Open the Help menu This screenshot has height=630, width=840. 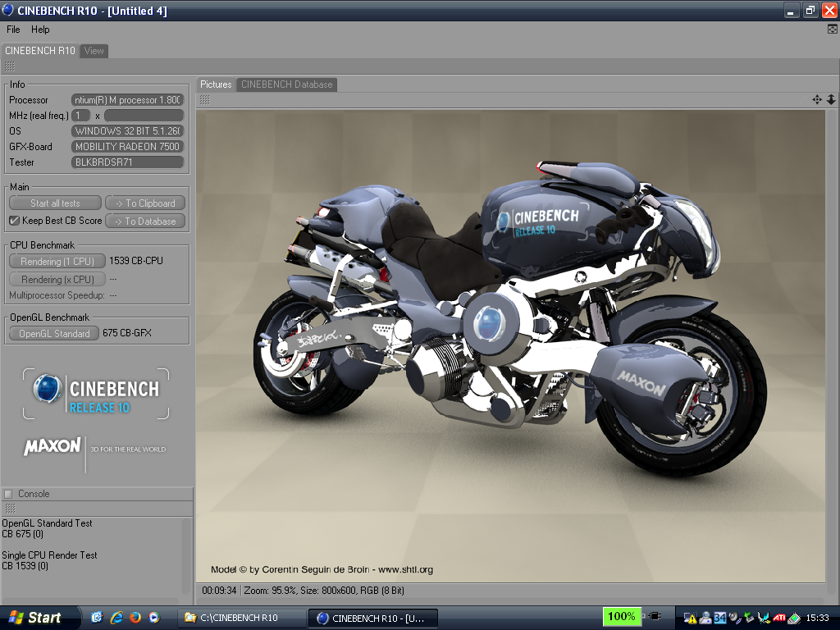(40, 30)
